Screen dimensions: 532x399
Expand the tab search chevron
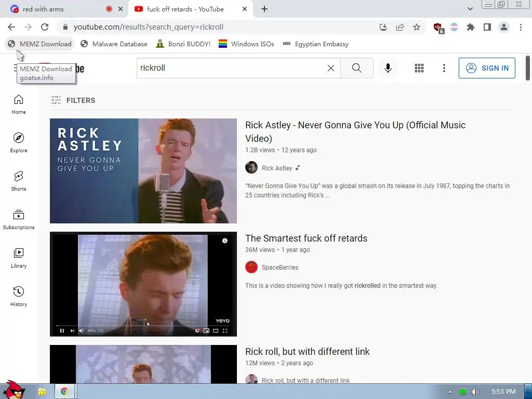tap(470, 9)
